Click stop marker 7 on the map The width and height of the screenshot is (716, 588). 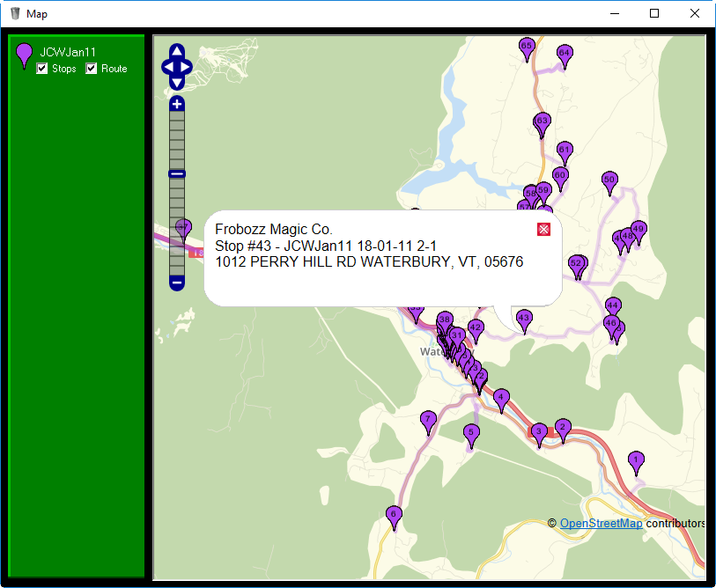428,419
